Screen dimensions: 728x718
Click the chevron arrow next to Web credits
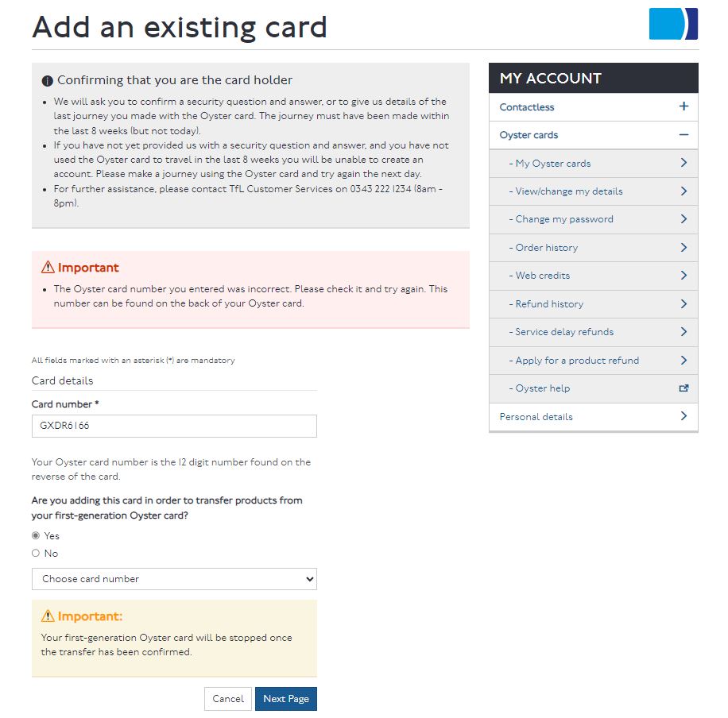(683, 276)
